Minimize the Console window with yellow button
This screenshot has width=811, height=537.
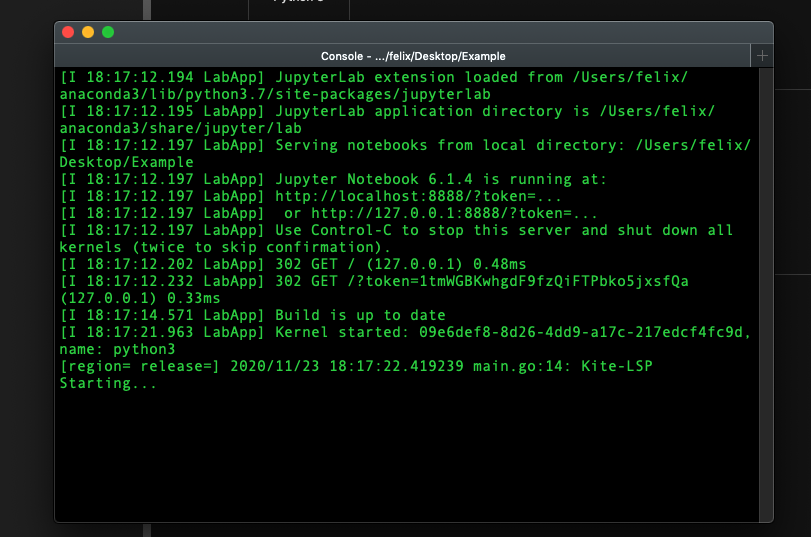tap(88, 33)
